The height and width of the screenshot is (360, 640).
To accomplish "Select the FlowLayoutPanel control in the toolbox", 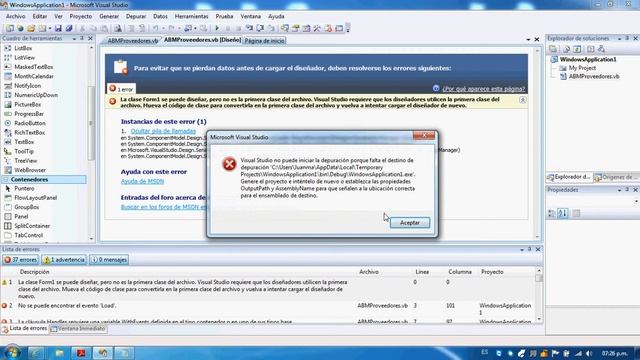I will pos(35,198).
